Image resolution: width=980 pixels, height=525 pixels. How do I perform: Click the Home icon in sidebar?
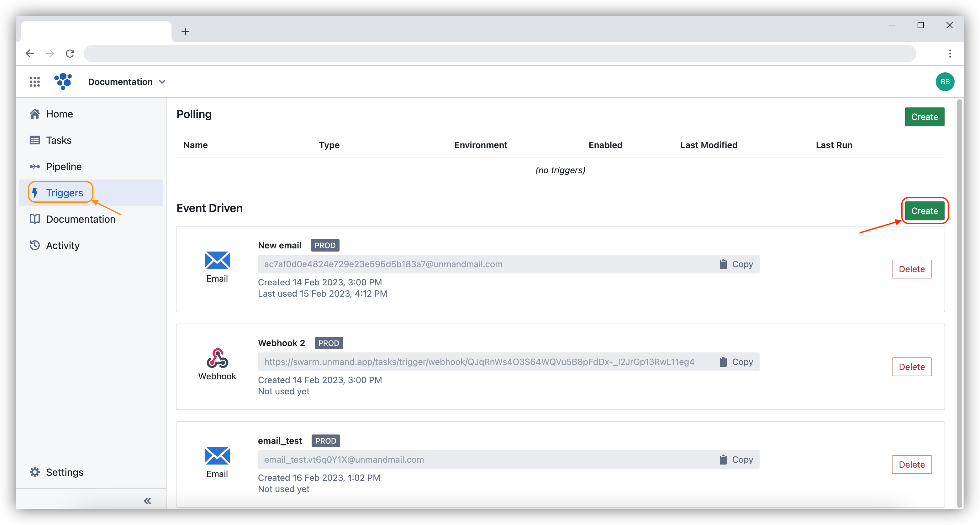point(35,113)
